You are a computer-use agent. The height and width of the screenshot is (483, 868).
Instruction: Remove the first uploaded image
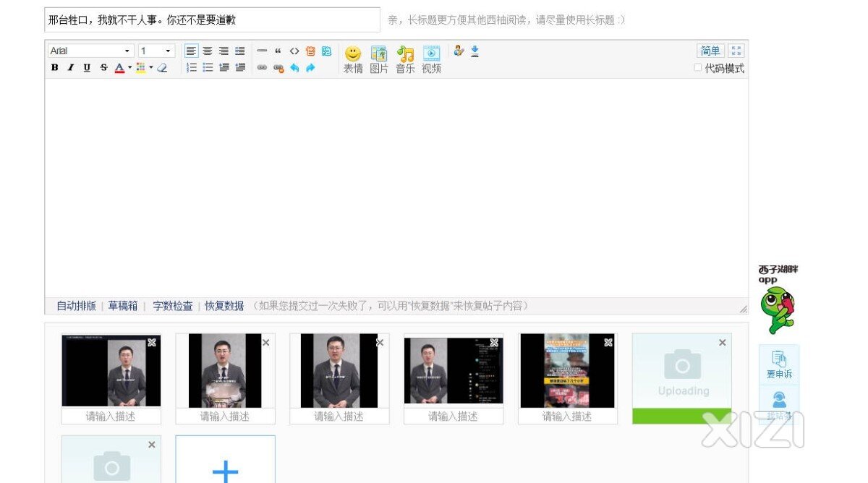pos(152,342)
